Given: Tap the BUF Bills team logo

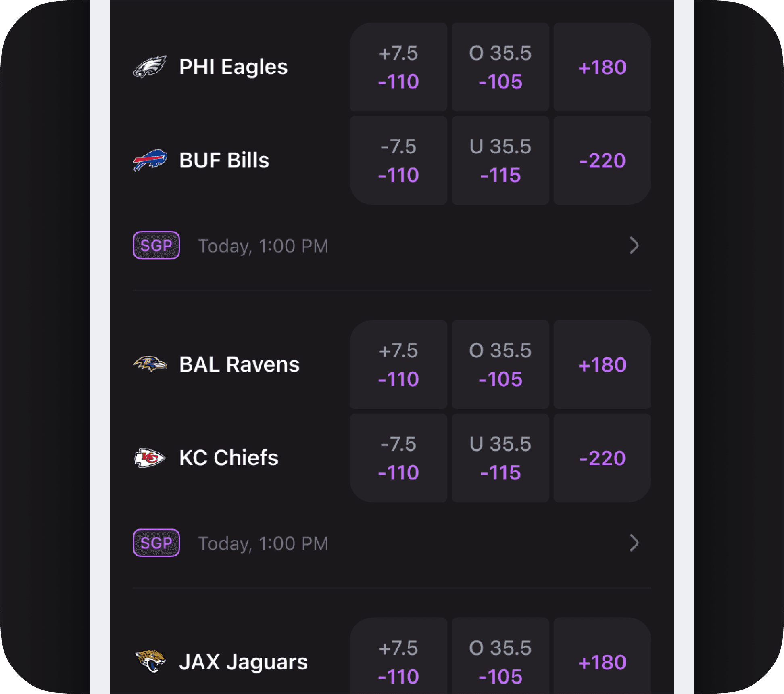Looking at the screenshot, I should point(150,160).
